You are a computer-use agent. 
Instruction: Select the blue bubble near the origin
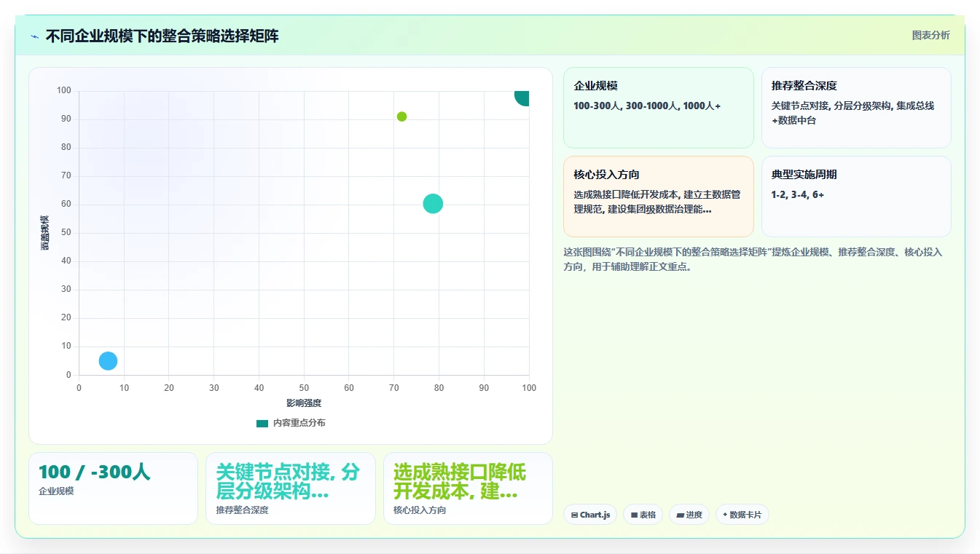coord(108,360)
